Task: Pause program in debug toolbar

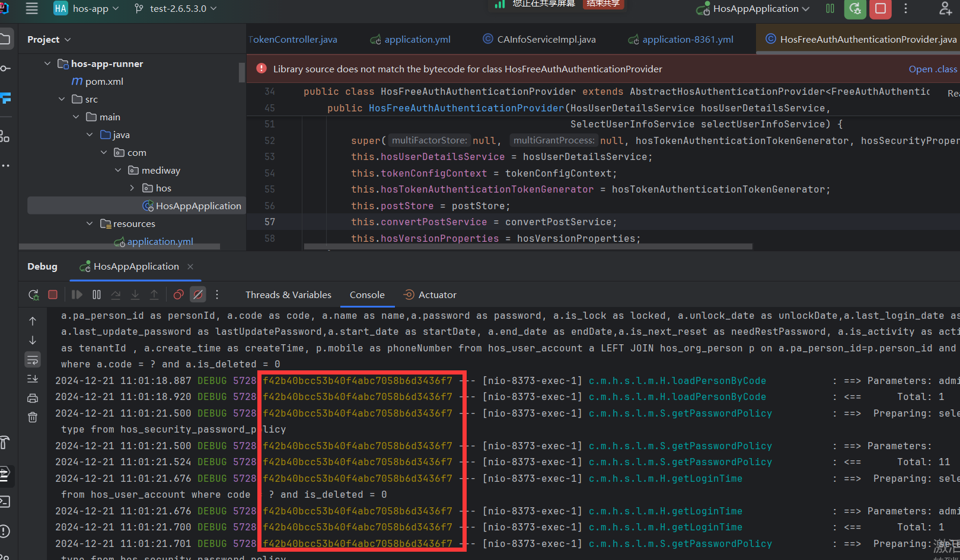Action: point(97,295)
